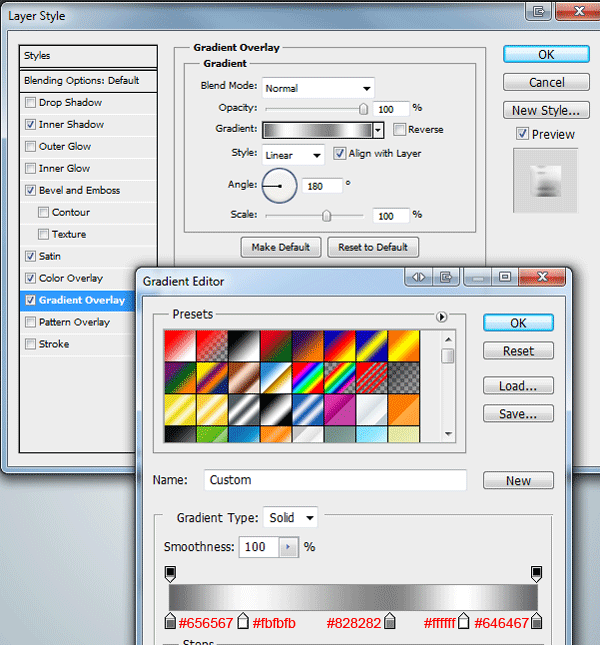This screenshot has width=600, height=645.
Task: Click the gradient Name input field
Action: click(335, 480)
